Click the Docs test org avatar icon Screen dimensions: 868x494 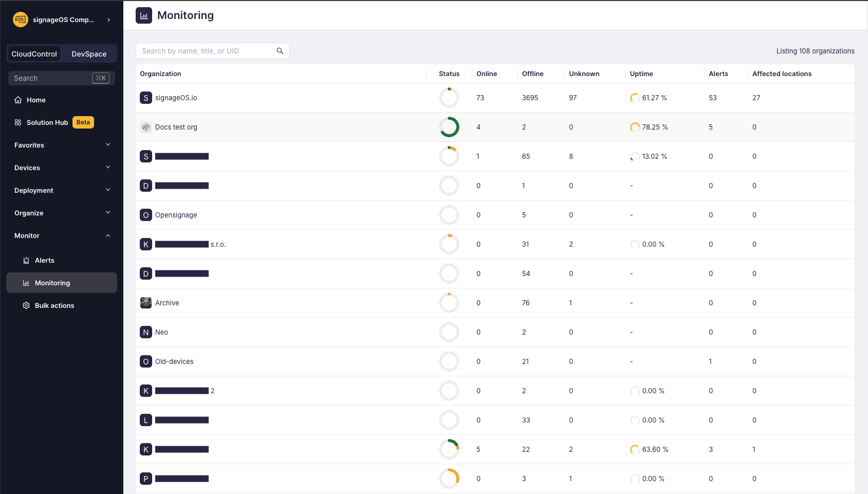point(146,127)
